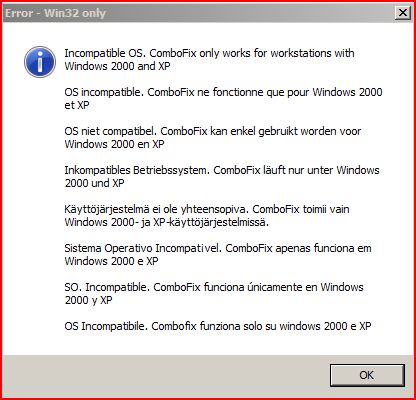Click the '2000 y XP' text line

(88, 300)
